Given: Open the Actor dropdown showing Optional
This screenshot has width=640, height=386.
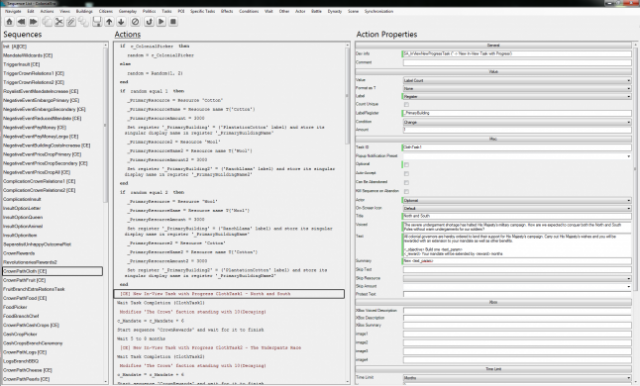Looking at the screenshot, I should [x=517, y=200].
